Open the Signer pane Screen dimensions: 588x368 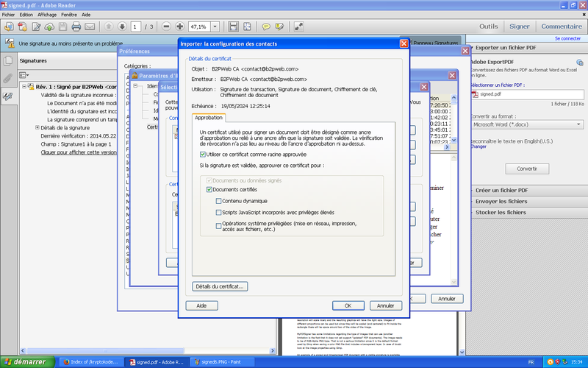(520, 26)
